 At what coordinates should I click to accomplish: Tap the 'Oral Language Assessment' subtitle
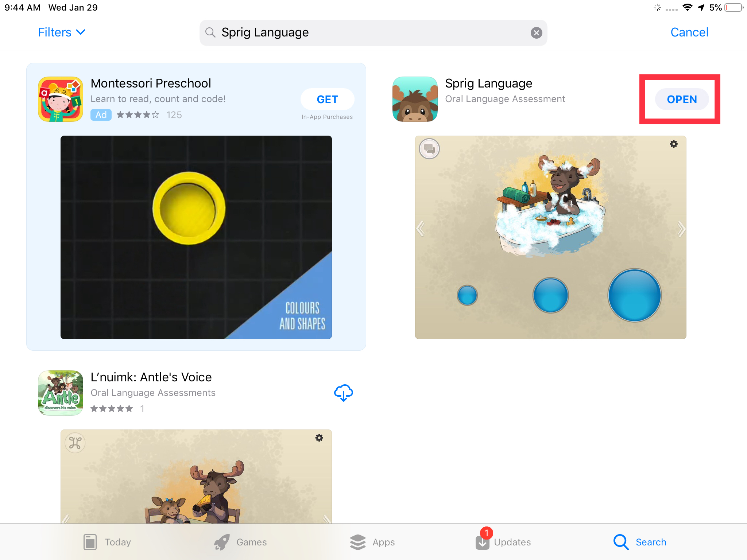pos(505,99)
